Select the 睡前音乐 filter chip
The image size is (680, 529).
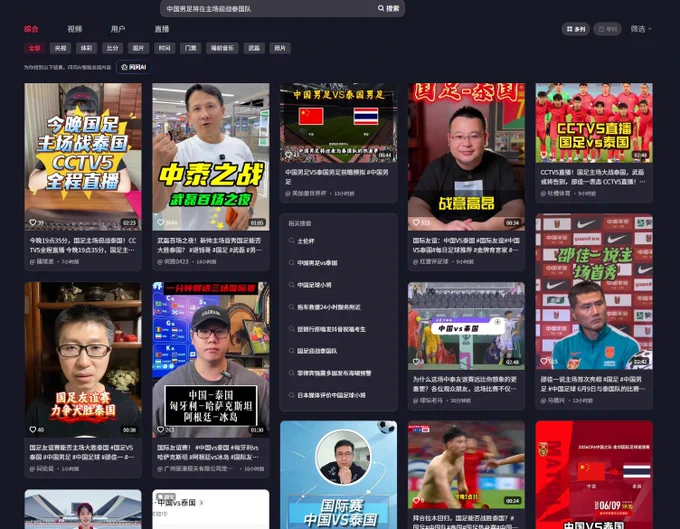pos(222,48)
